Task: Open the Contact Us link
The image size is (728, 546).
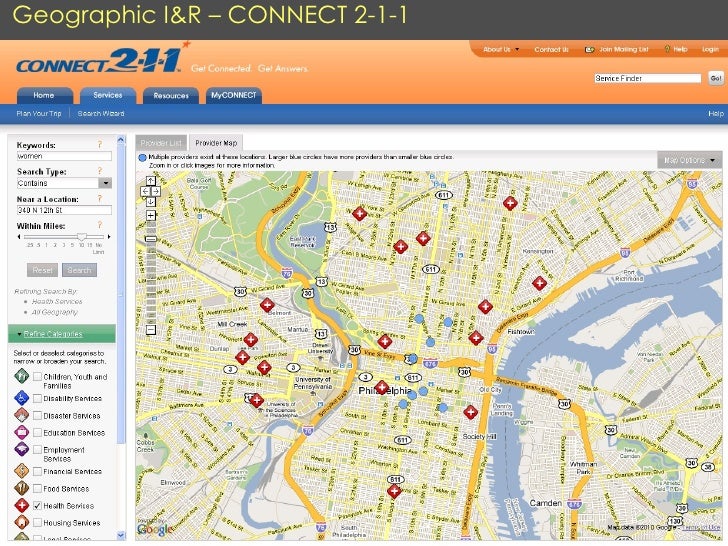Action: (551, 49)
